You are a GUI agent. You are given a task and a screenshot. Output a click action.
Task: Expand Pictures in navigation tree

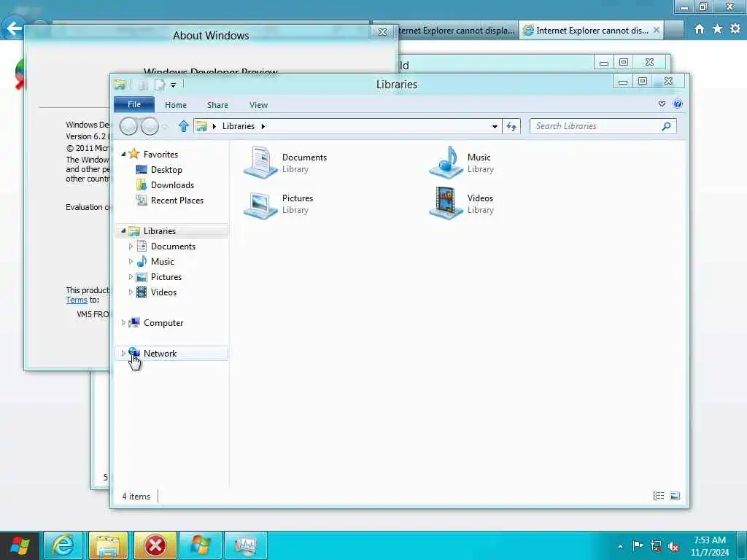click(x=131, y=276)
